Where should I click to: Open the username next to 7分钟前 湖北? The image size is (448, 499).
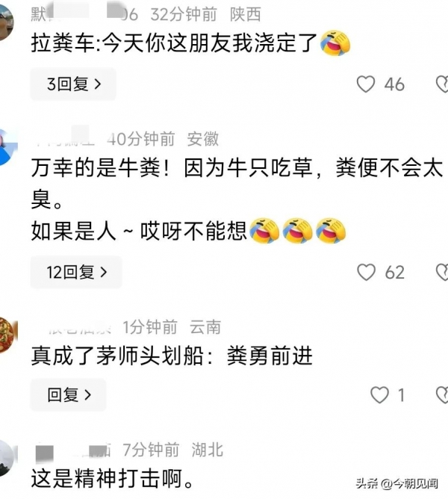click(73, 451)
